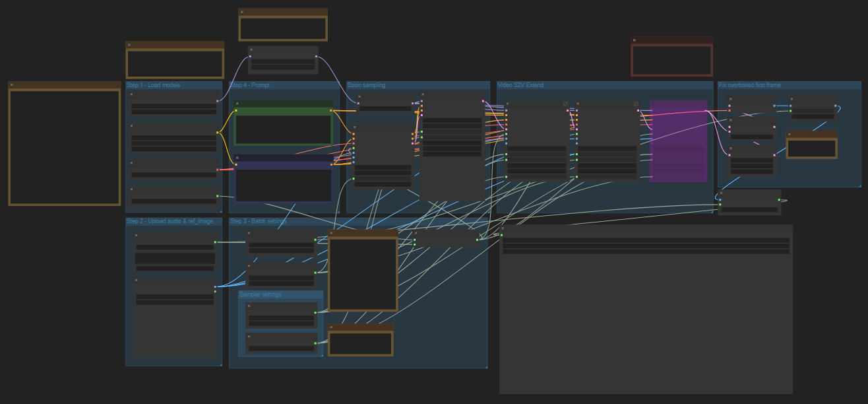The width and height of the screenshot is (868, 404).
Task: Select Step 2 - Upload audio & ref_image title
Action: tap(170, 221)
